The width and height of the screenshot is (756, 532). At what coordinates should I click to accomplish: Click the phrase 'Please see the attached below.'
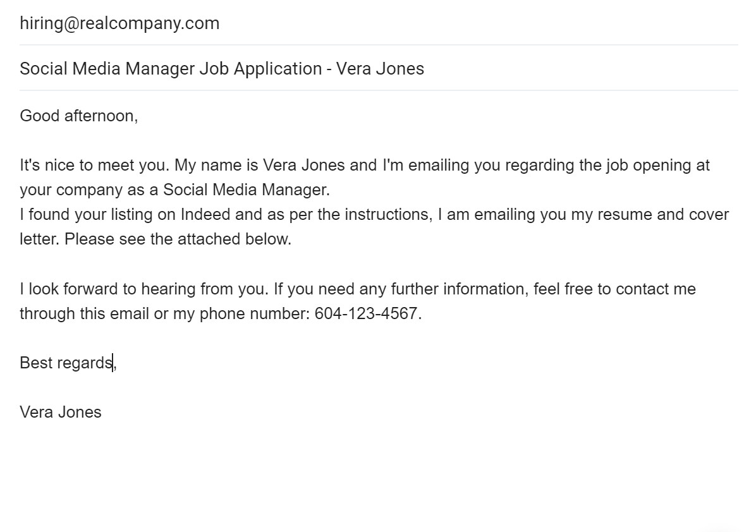(178, 239)
